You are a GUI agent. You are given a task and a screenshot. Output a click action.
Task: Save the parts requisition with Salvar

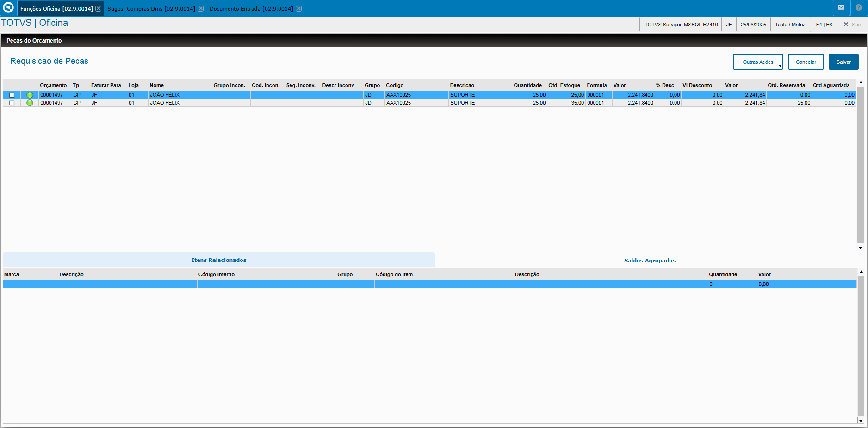843,62
